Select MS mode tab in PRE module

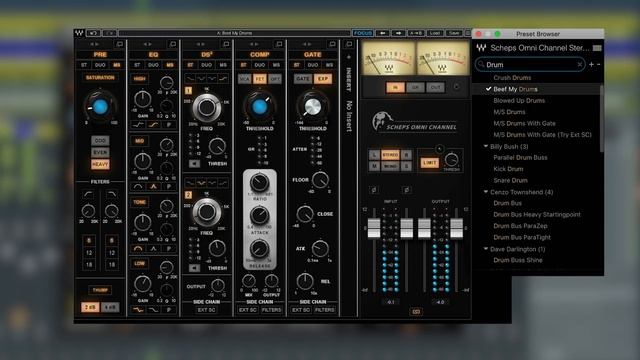[x=117, y=65]
